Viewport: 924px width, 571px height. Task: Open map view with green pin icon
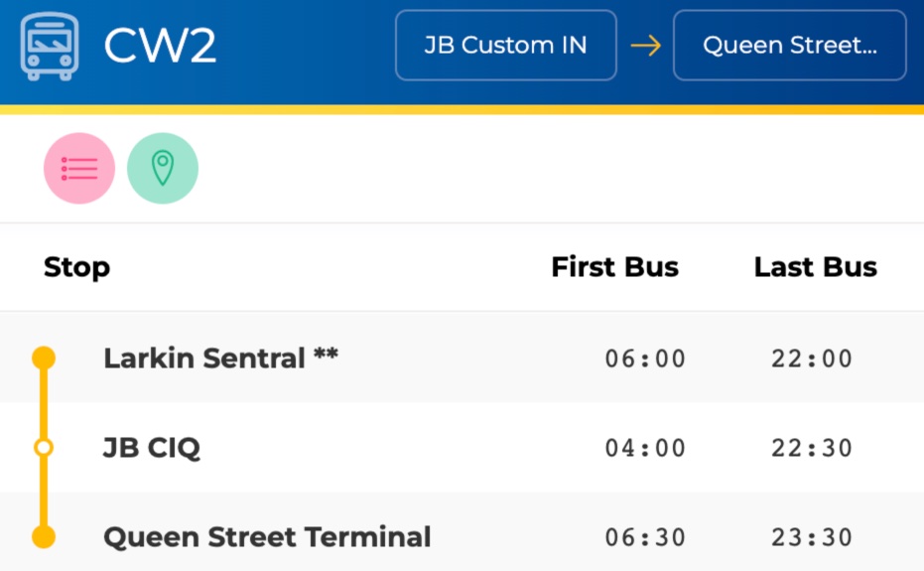[x=163, y=168]
